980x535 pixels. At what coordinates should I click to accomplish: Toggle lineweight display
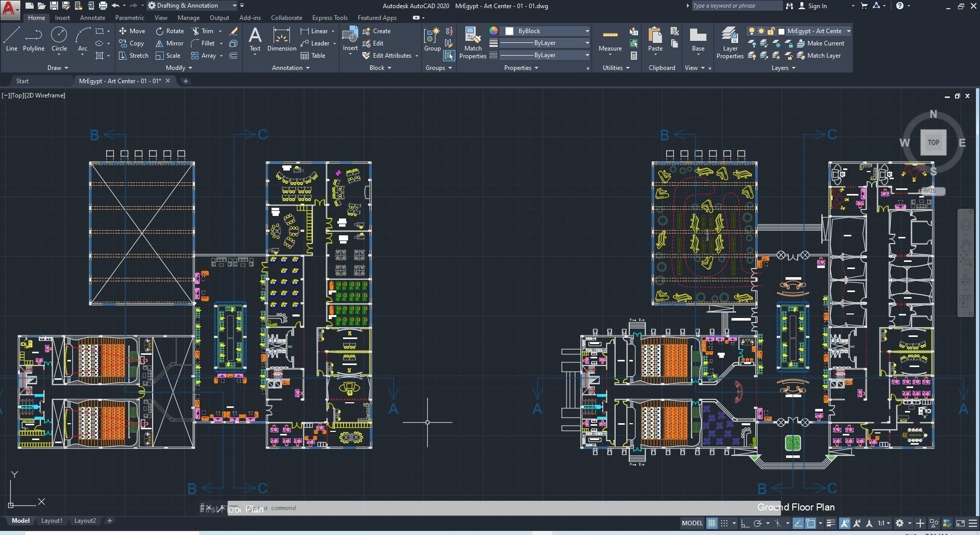tap(831, 523)
